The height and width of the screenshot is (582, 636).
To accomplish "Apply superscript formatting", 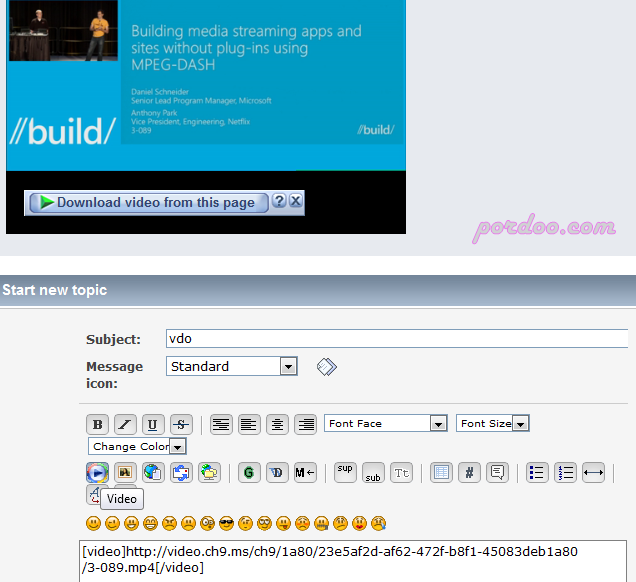I will click(345, 472).
